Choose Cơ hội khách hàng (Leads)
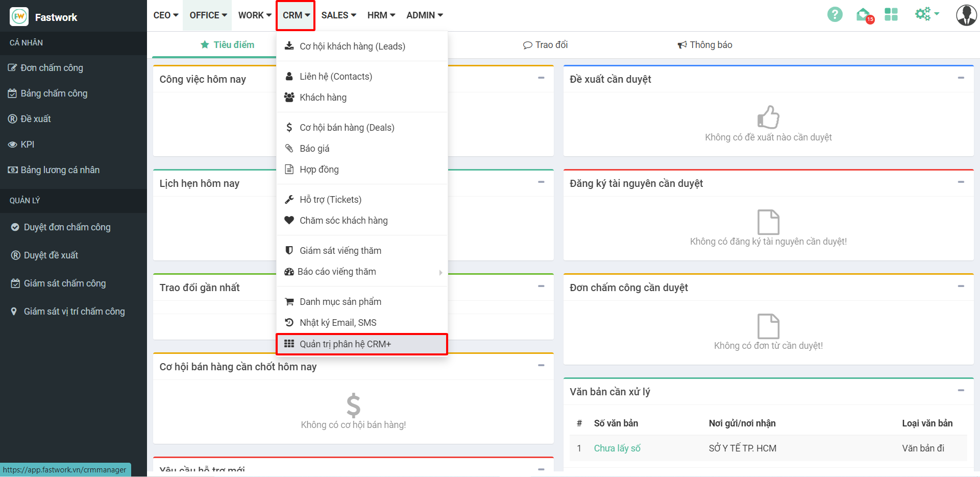Viewport: 980px width, 477px height. (352, 46)
